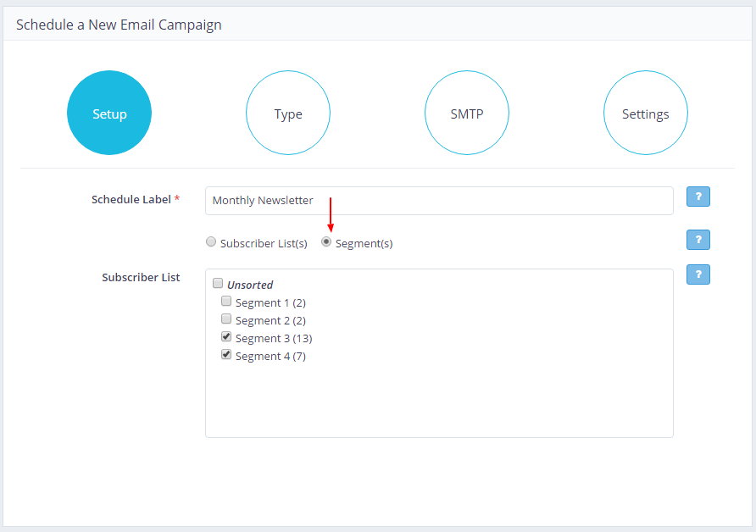Choose the Segment(s) radio option
Viewport: 756px width, 532px height.
[326, 242]
